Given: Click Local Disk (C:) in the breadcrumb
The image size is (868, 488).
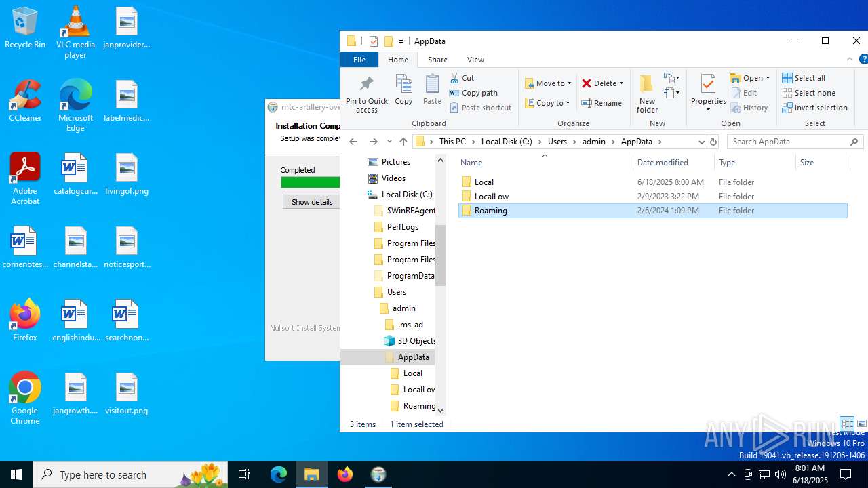Looking at the screenshot, I should click(x=507, y=142).
